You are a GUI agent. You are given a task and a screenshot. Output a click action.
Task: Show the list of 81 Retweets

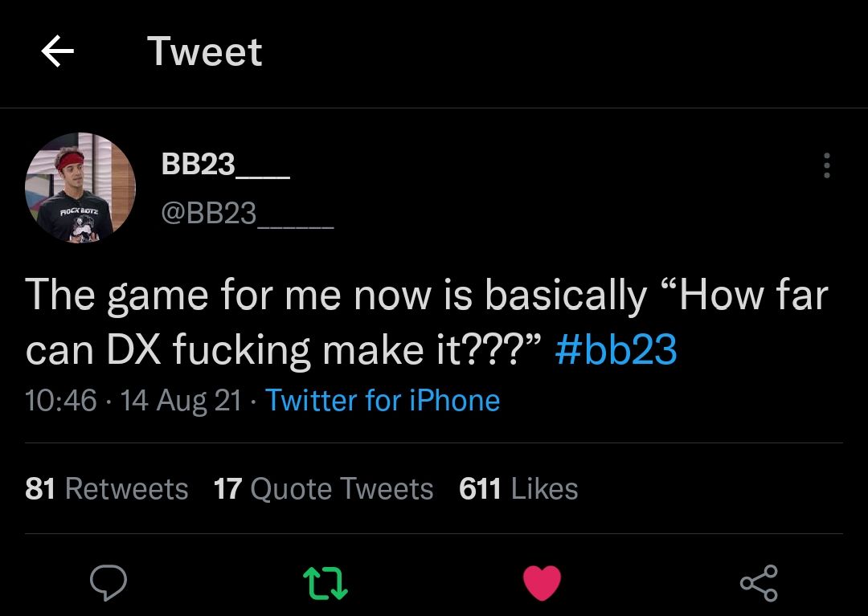coord(107,488)
